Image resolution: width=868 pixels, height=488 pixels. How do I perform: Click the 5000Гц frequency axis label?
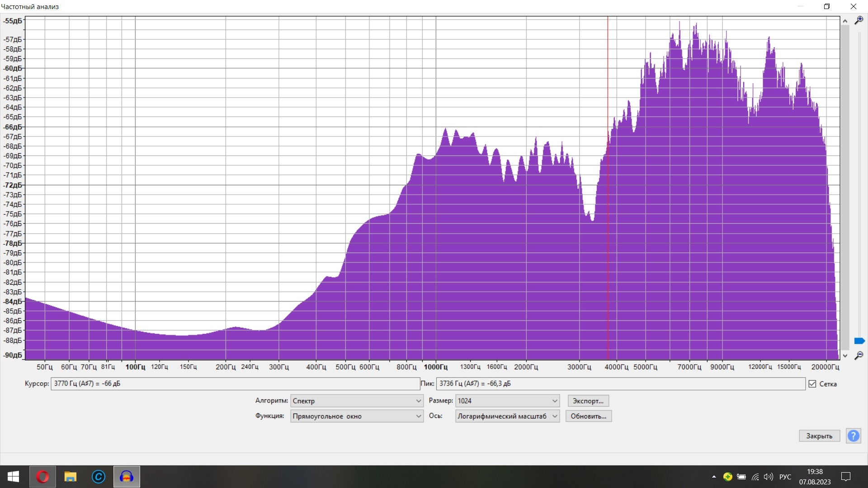645,367
